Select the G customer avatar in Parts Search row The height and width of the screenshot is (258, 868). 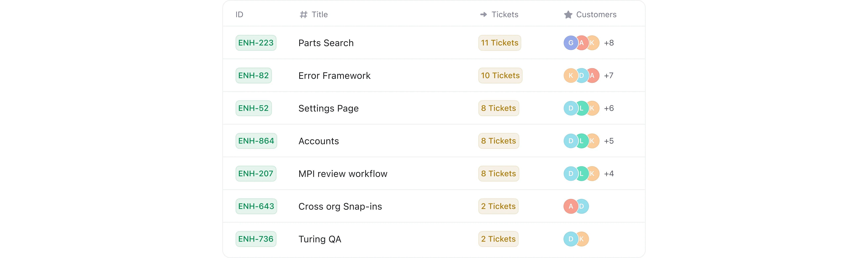click(x=571, y=43)
